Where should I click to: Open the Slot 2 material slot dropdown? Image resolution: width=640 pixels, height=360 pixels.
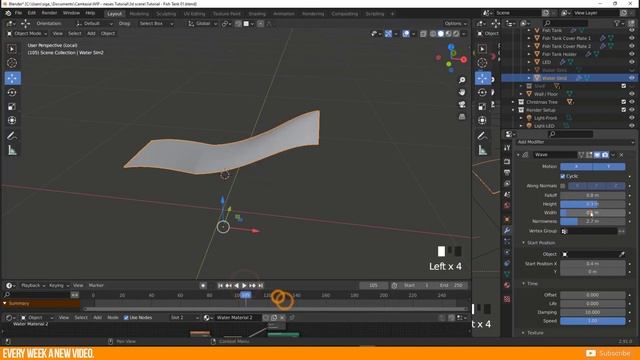[184, 318]
